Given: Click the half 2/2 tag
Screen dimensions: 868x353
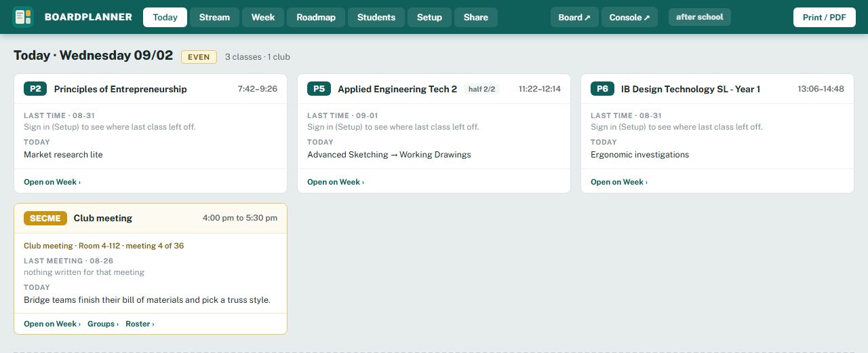Looking at the screenshot, I should pos(481,89).
